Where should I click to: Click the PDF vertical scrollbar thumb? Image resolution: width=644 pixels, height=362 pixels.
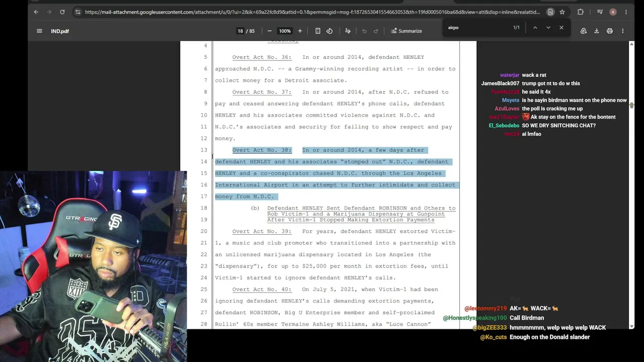[631, 105]
